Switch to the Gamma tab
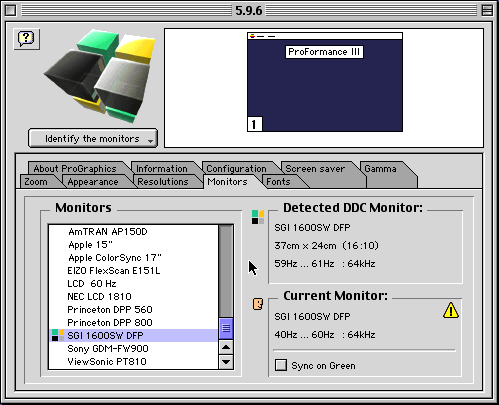499x405 pixels. 380,168
